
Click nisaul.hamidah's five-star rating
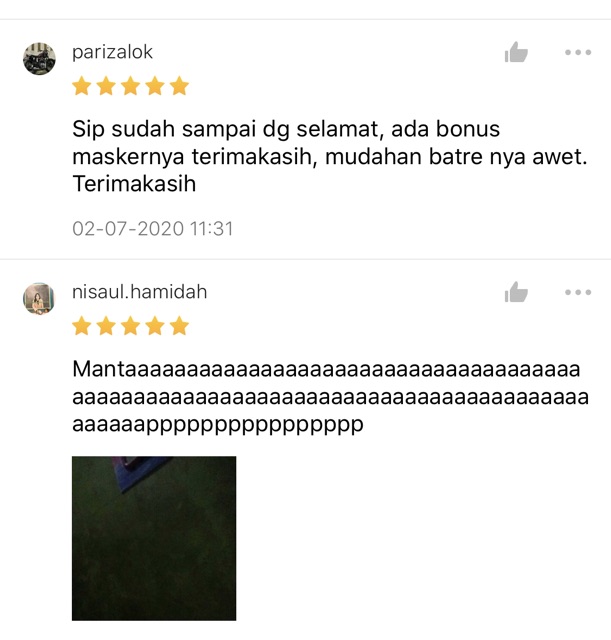131,326
